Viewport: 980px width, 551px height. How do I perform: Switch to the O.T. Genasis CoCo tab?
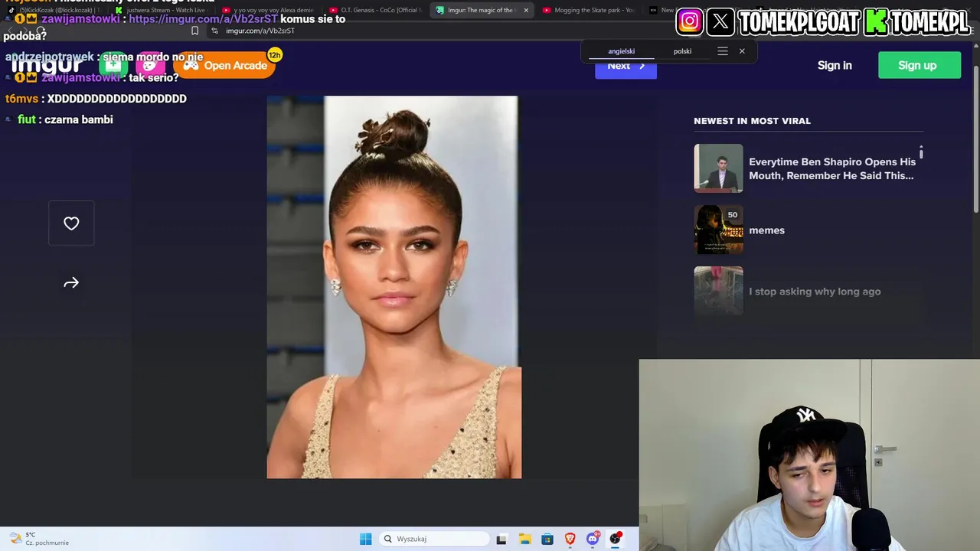point(375,10)
